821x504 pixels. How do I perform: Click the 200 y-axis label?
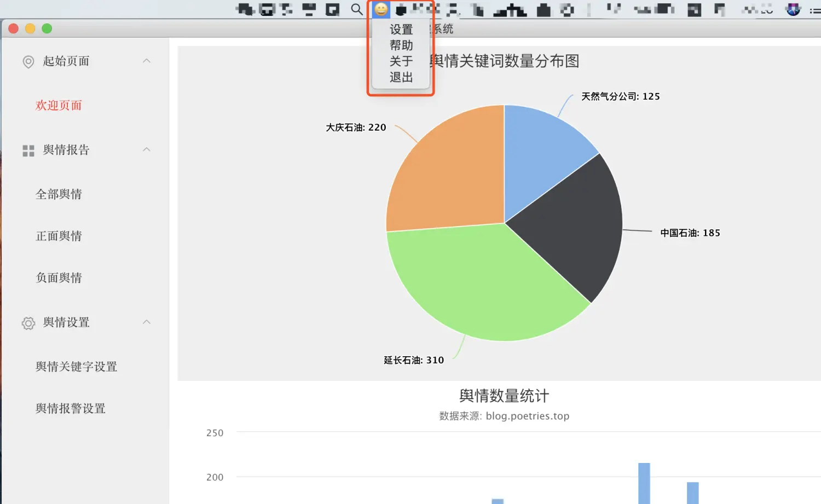[215, 477]
